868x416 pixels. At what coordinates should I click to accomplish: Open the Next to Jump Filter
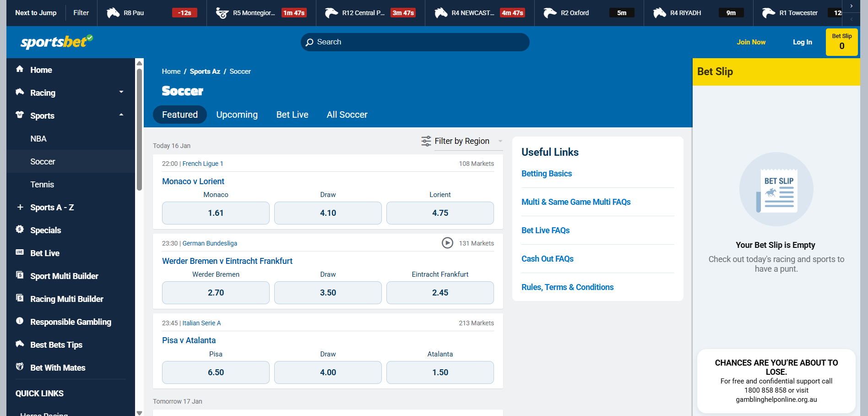pos(81,13)
